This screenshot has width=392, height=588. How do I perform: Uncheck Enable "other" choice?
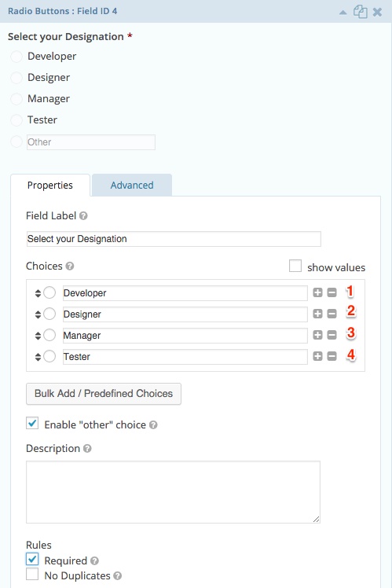coord(32,424)
